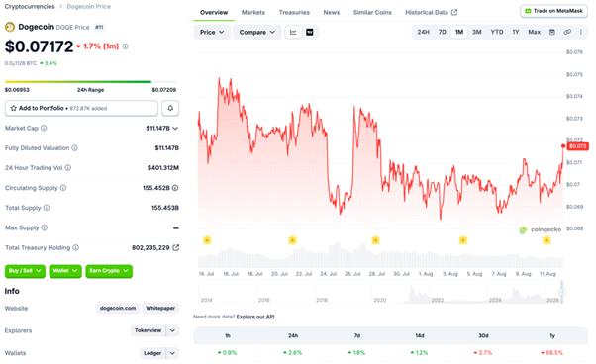Expand the Compare dropdown
The image size is (596, 364).
[x=257, y=33]
